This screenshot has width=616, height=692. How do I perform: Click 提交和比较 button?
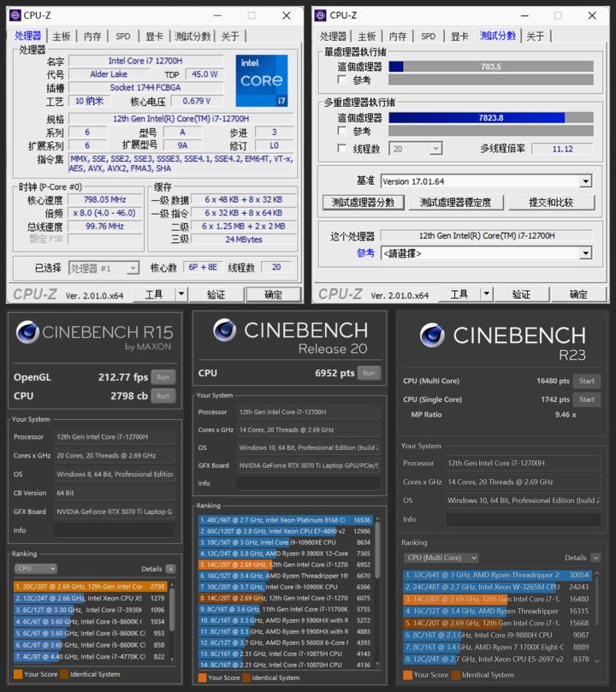tap(551, 203)
